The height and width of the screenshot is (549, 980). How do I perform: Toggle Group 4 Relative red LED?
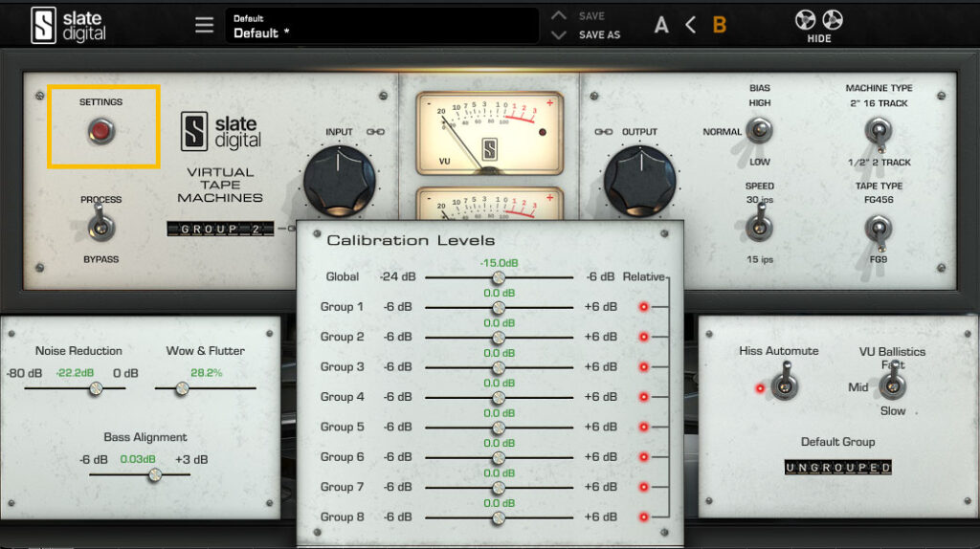tap(643, 397)
